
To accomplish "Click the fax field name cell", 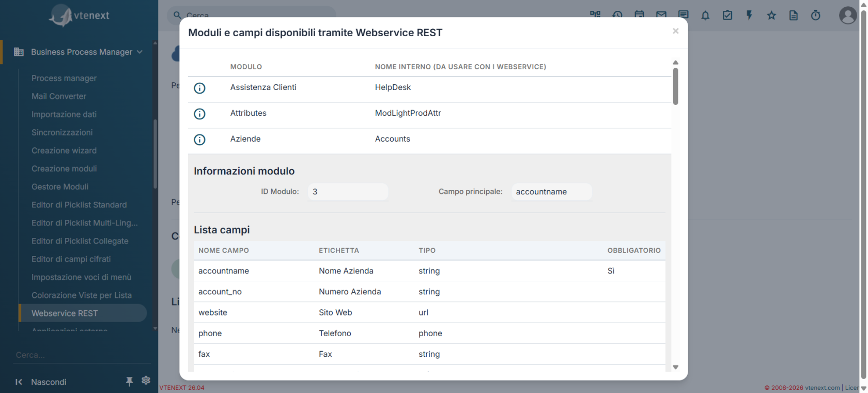I will tap(204, 354).
